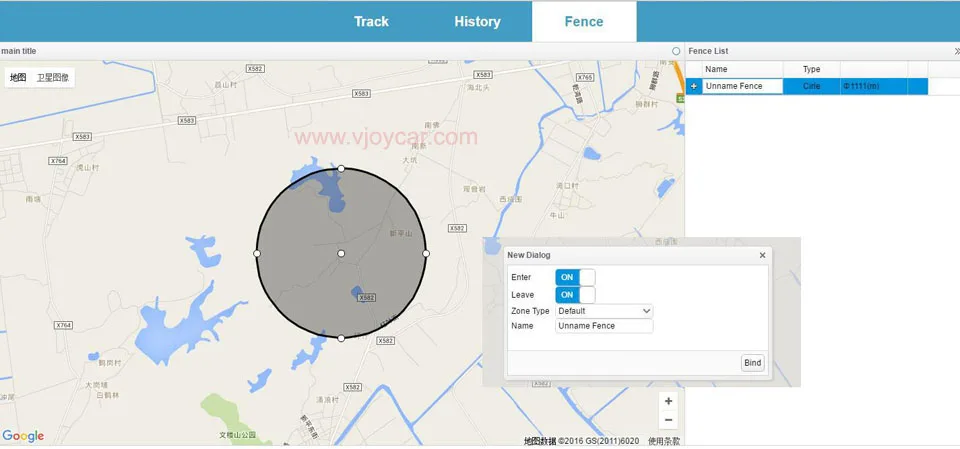
Task: Switch map to 卫星图像 satellite view
Action: (53, 77)
